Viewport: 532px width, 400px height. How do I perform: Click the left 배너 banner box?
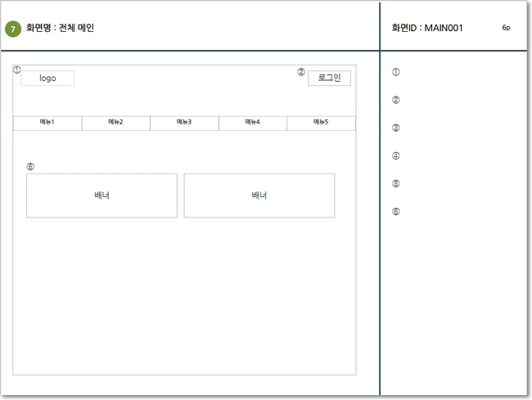click(x=101, y=196)
